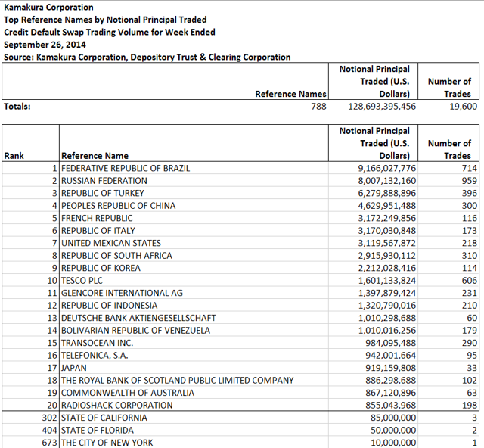Select the 'Kamakura Corporation' title line

pos(48,8)
